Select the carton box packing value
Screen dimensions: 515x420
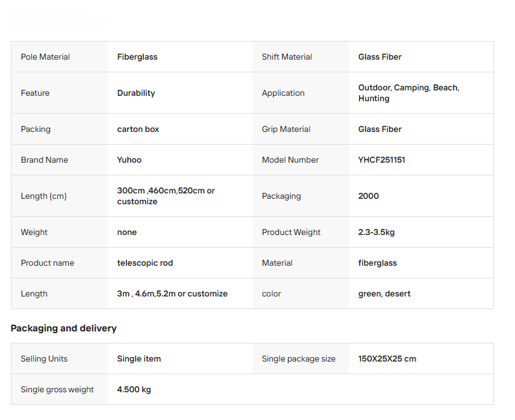[x=138, y=129]
